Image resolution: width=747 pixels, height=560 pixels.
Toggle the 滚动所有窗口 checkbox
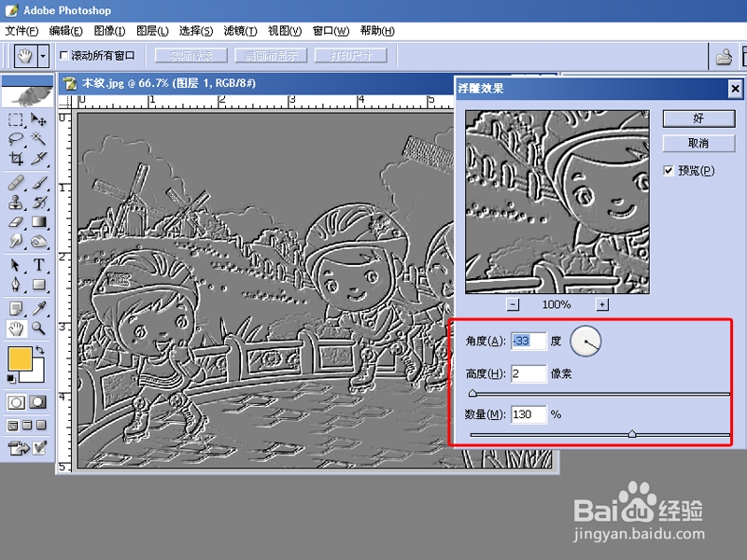[x=63, y=56]
